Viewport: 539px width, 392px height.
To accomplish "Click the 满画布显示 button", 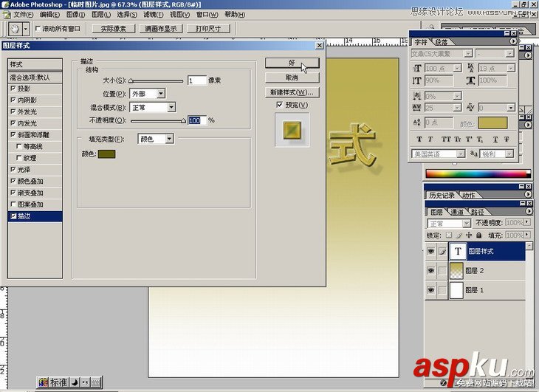I will [161, 29].
